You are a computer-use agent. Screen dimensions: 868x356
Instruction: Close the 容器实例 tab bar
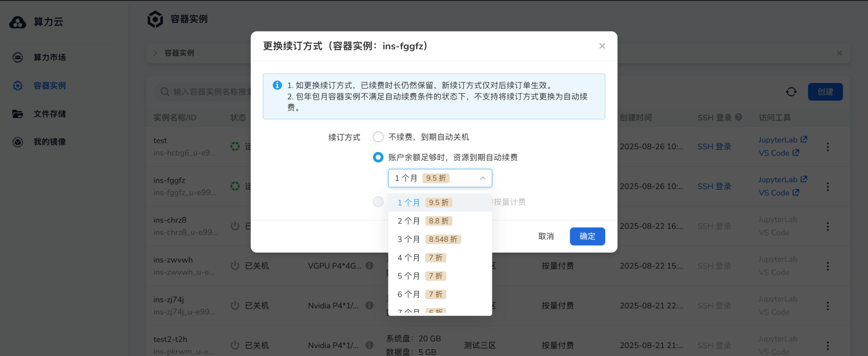pyautogui.click(x=839, y=53)
